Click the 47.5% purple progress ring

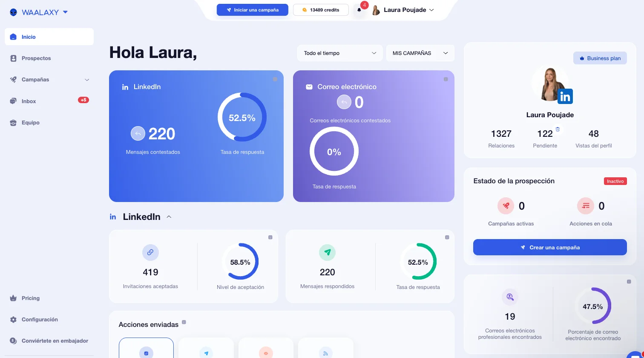tap(593, 306)
